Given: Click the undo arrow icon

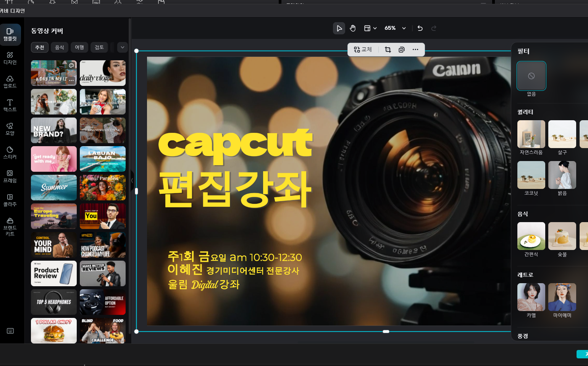Looking at the screenshot, I should (x=420, y=28).
